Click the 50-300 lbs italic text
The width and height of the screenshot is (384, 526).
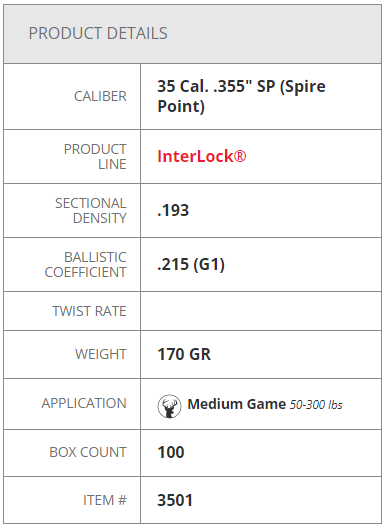(316, 405)
